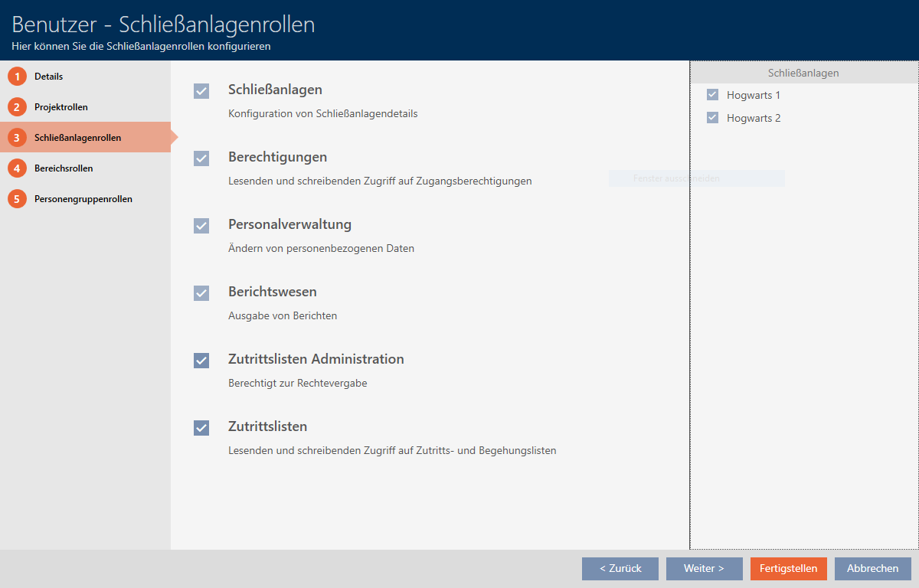Toggle the checkbox for read/write Zutrittslisten access
919x588 pixels.
[201, 428]
